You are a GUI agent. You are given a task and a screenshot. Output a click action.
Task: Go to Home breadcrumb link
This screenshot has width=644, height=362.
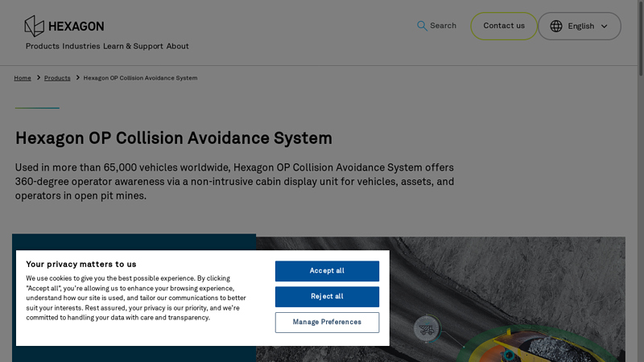click(23, 78)
